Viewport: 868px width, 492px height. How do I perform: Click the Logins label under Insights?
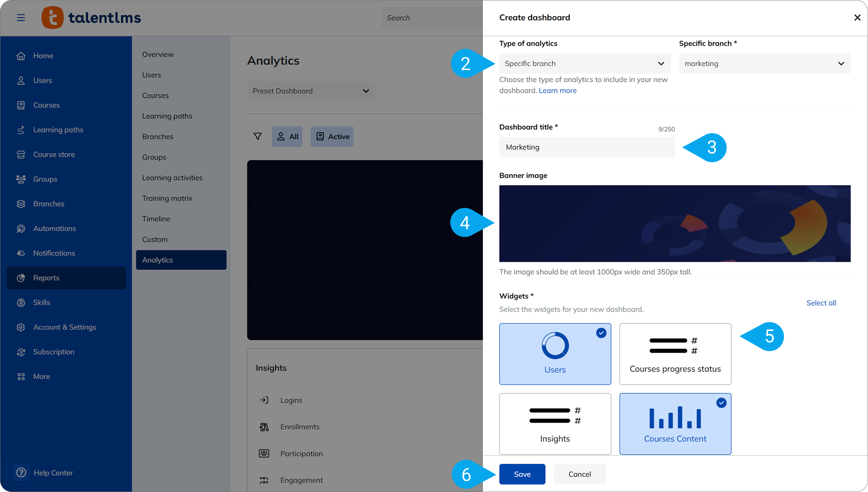(291, 400)
